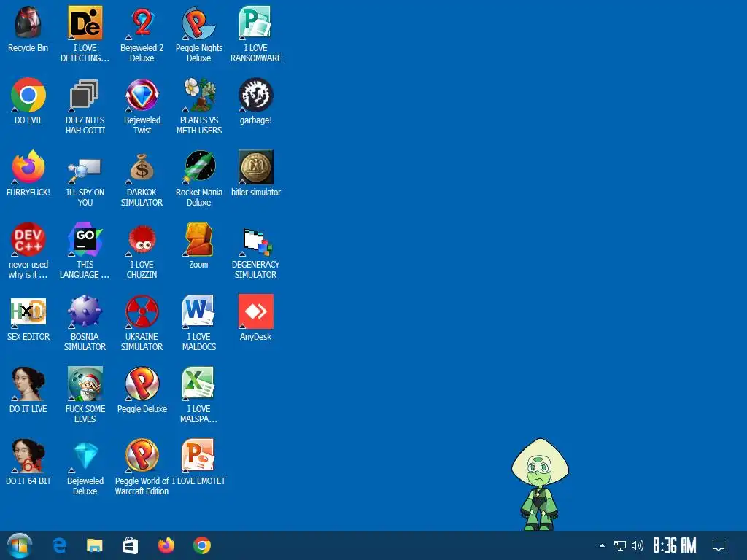
Task: Open File Explorer from the taskbar
Action: pyautogui.click(x=94, y=545)
